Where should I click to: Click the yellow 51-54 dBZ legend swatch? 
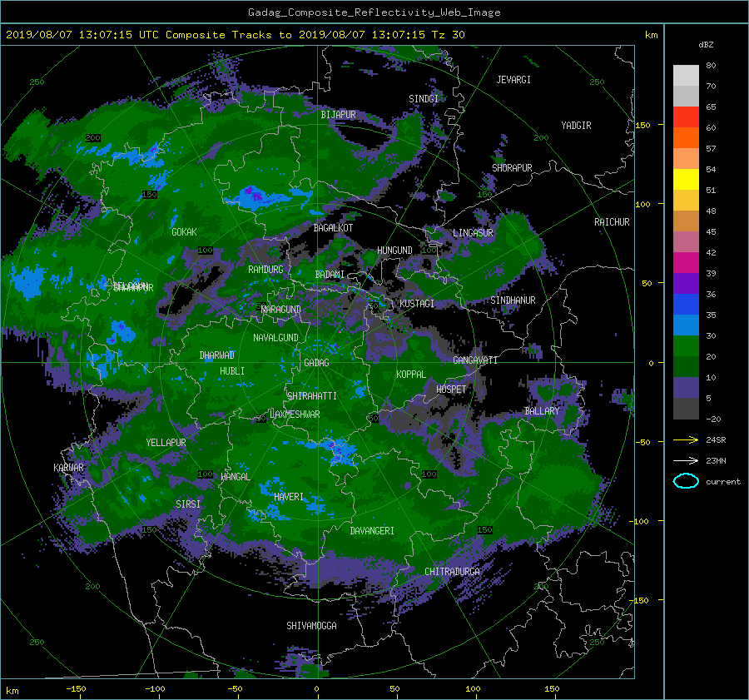pos(686,180)
